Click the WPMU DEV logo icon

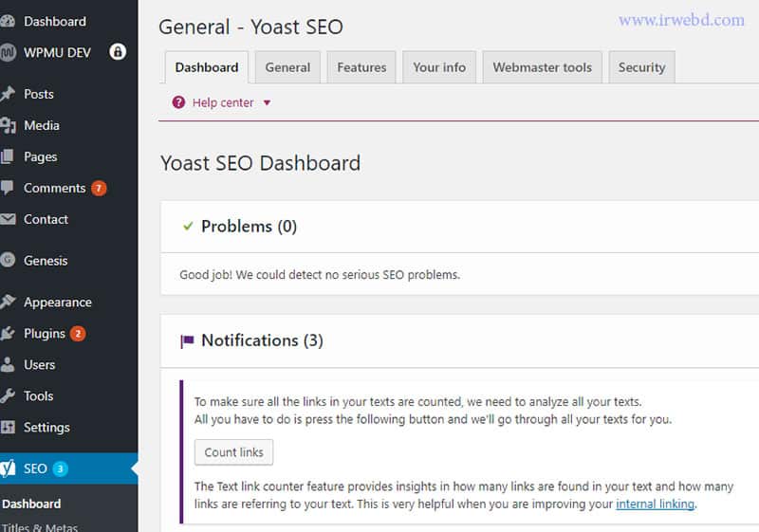click(x=7, y=52)
